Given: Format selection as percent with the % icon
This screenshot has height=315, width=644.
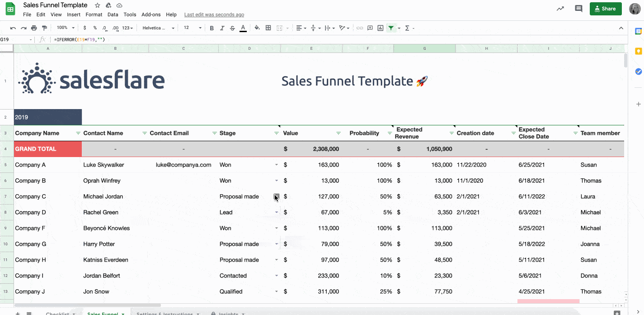Looking at the screenshot, I should 95,28.
